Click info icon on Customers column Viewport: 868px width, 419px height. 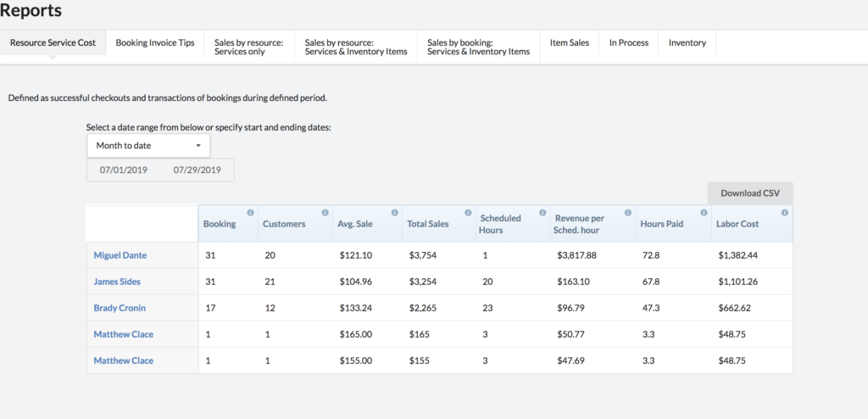coord(325,212)
